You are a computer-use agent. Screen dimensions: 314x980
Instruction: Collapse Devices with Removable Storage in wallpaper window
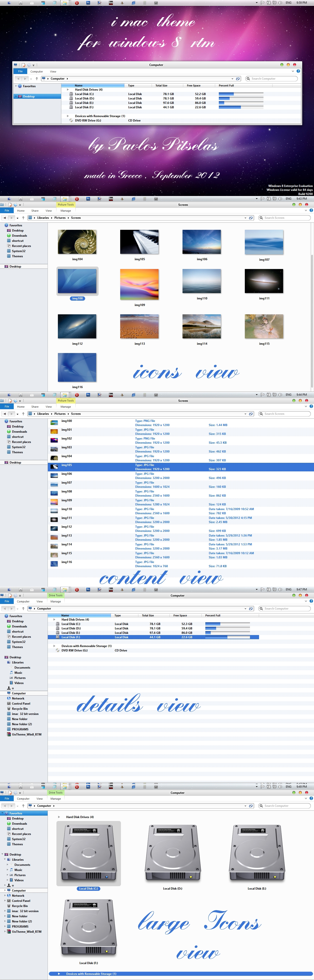(68, 116)
